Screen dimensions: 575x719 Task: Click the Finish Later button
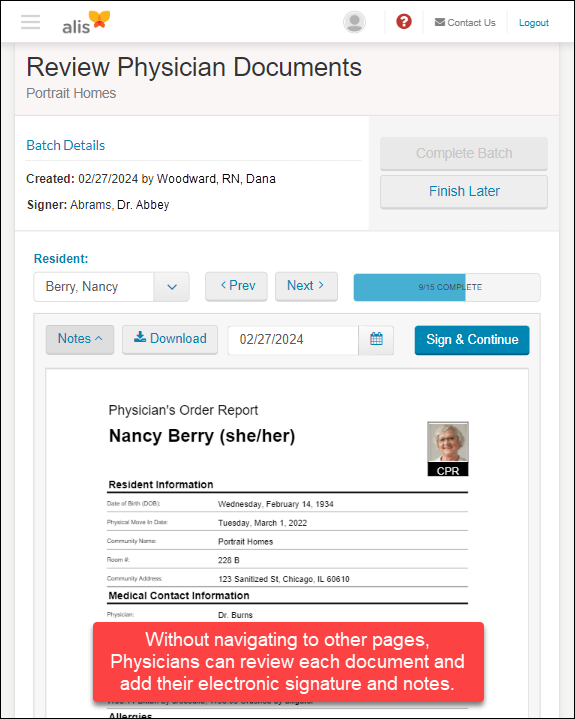coord(464,192)
